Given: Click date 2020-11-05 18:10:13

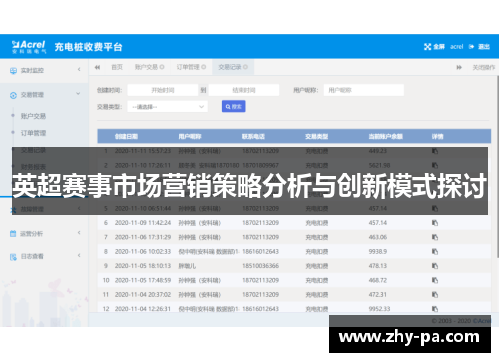Looking at the screenshot, I should pos(143,266).
